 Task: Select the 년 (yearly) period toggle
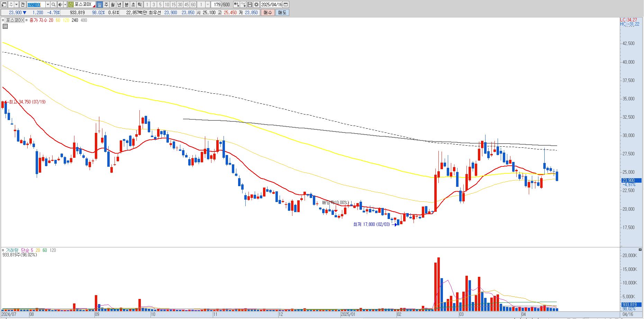click(x=119, y=4)
